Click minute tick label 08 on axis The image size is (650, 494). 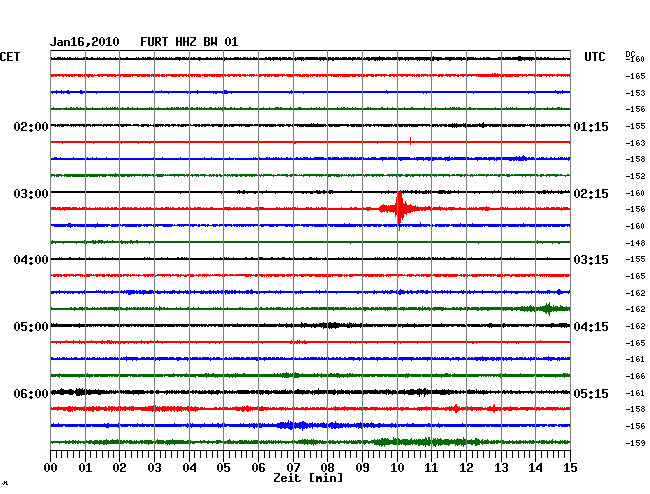pos(327,467)
